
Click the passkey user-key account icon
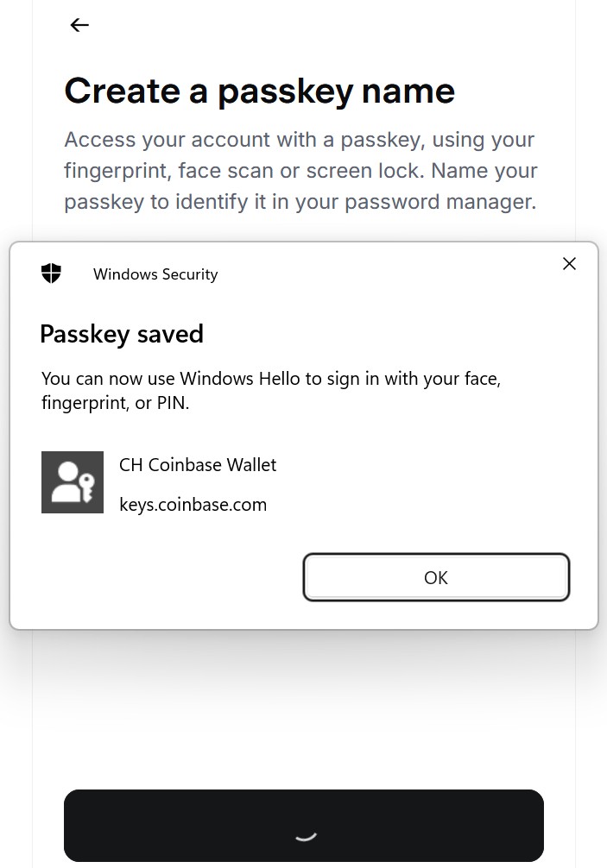tap(73, 482)
